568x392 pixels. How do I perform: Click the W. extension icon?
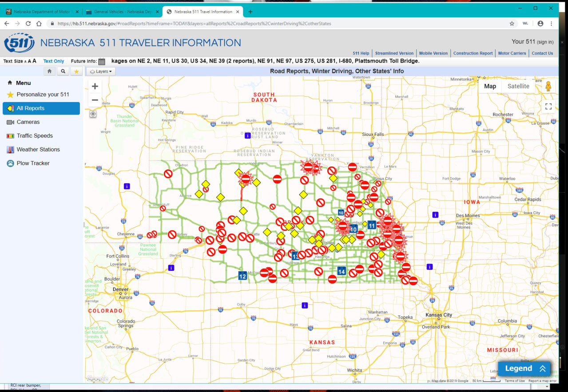[525, 24]
